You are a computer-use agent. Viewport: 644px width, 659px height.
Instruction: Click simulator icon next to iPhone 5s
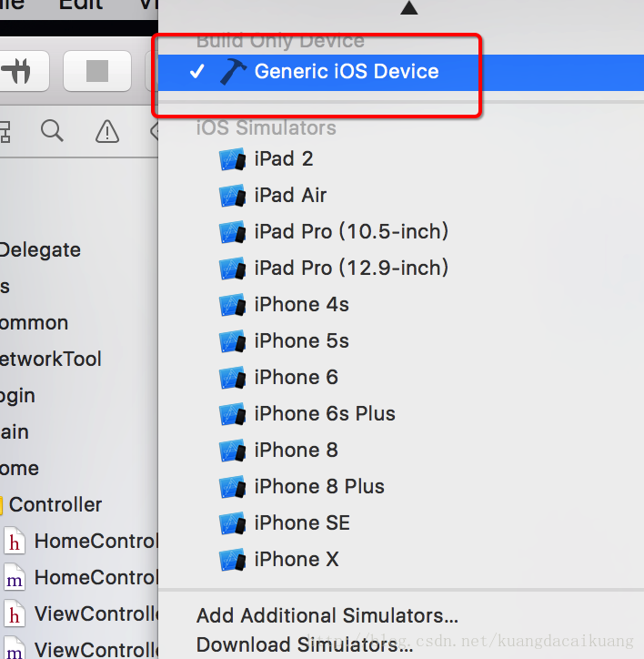pyautogui.click(x=232, y=341)
